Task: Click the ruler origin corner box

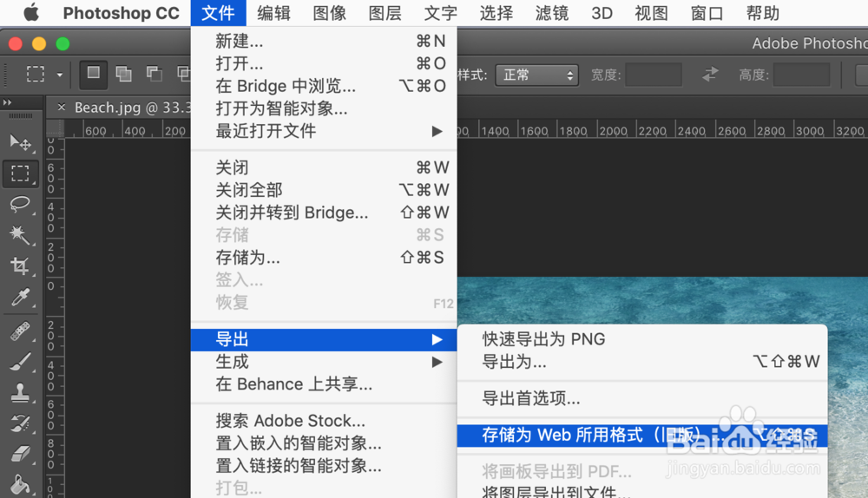Action: point(55,128)
